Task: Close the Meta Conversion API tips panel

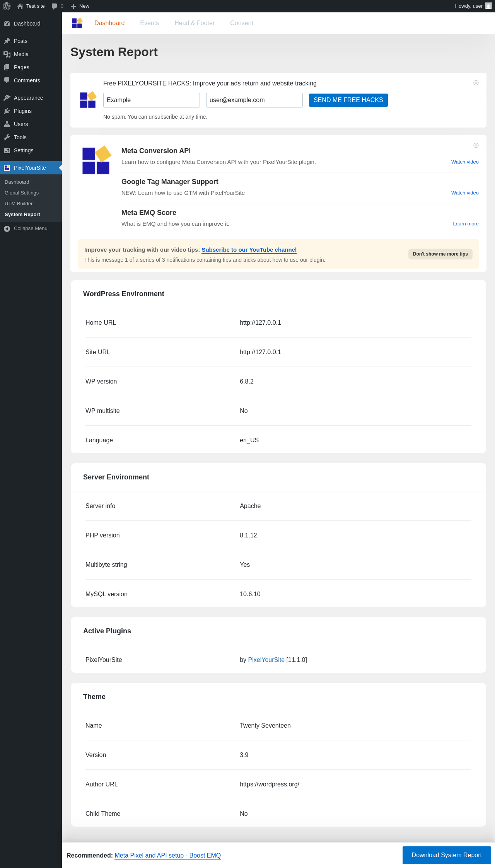Action: [476, 145]
